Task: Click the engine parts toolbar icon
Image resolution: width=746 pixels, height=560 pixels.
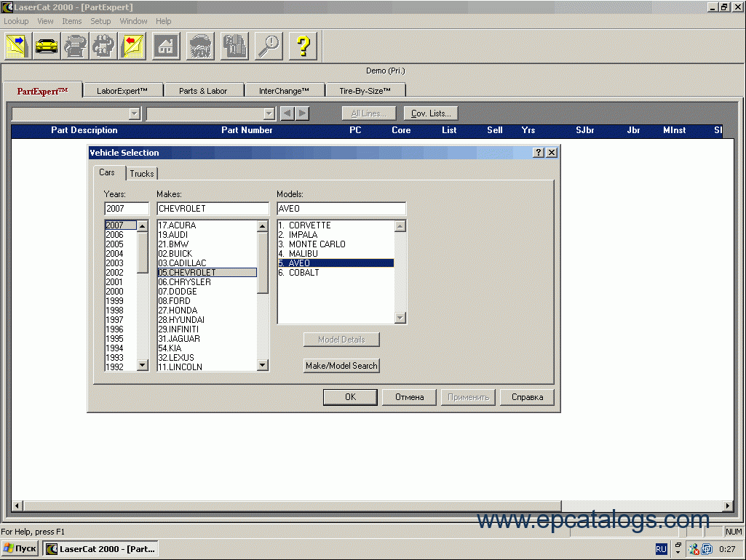Action: coord(75,46)
